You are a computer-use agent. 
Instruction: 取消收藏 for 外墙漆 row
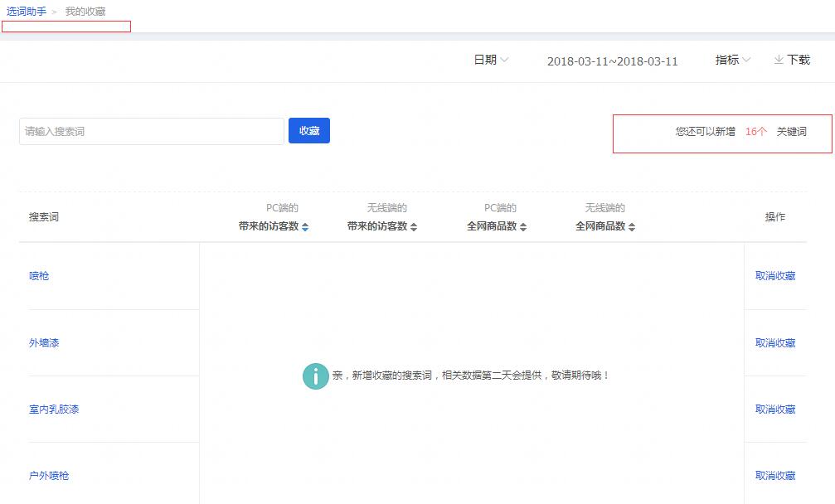(774, 343)
